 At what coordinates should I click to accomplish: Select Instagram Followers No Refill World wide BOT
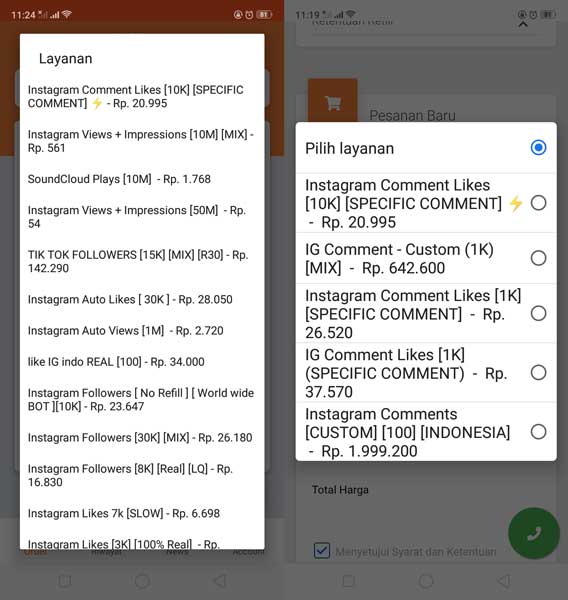click(142, 399)
